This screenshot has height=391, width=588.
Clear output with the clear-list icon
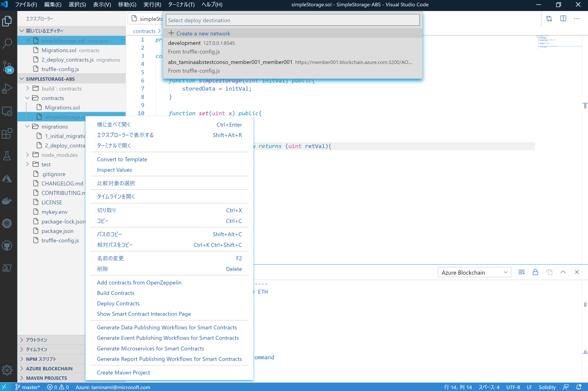coord(521,272)
